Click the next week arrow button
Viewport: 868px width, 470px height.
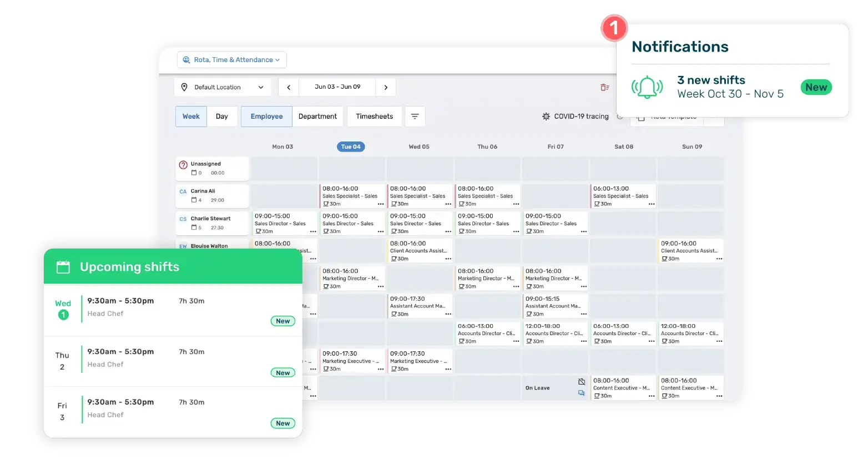386,87
